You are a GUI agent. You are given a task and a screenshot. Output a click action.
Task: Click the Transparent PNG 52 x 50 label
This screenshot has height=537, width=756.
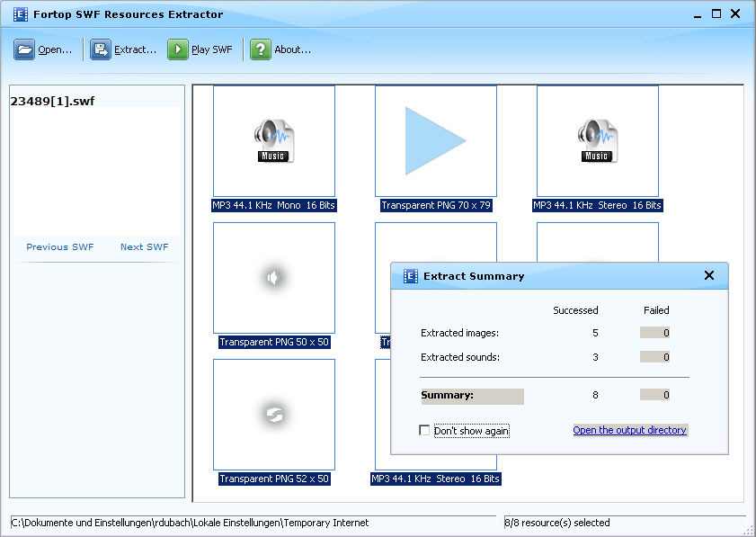[274, 479]
